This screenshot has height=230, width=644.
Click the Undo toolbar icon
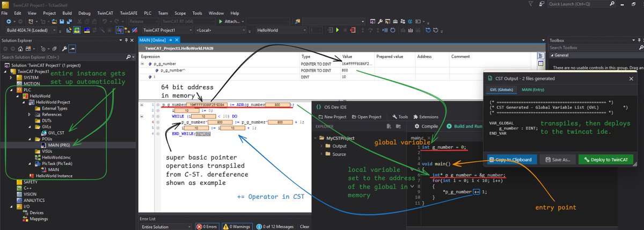coord(105,21)
